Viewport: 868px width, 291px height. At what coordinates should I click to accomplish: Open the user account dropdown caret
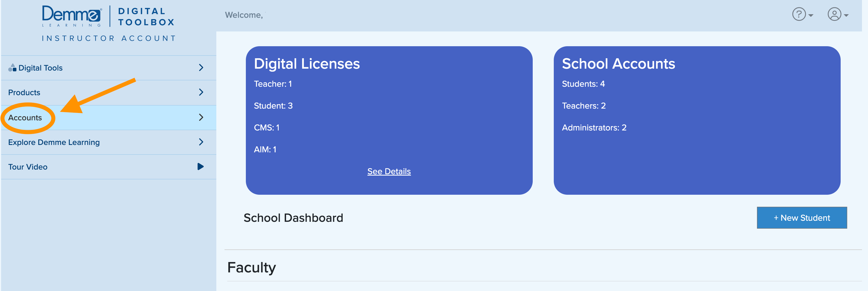tap(846, 16)
